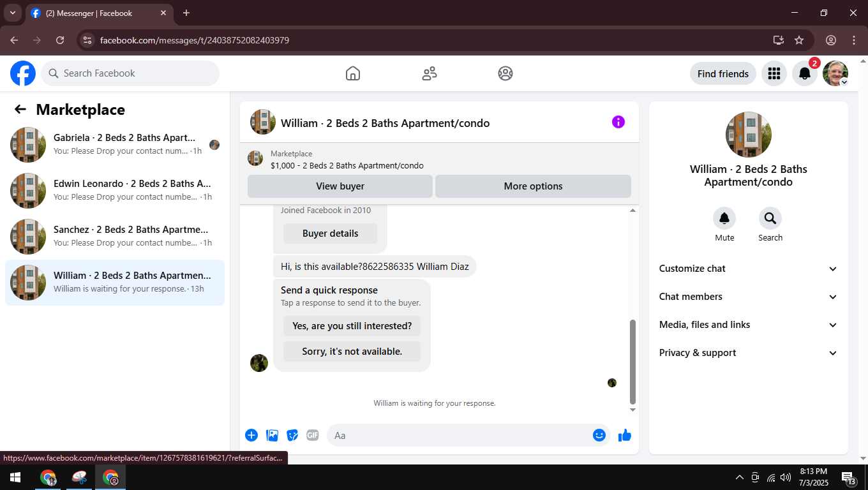Bookmark this page with star icon
This screenshot has height=490, width=868.
(x=799, y=40)
